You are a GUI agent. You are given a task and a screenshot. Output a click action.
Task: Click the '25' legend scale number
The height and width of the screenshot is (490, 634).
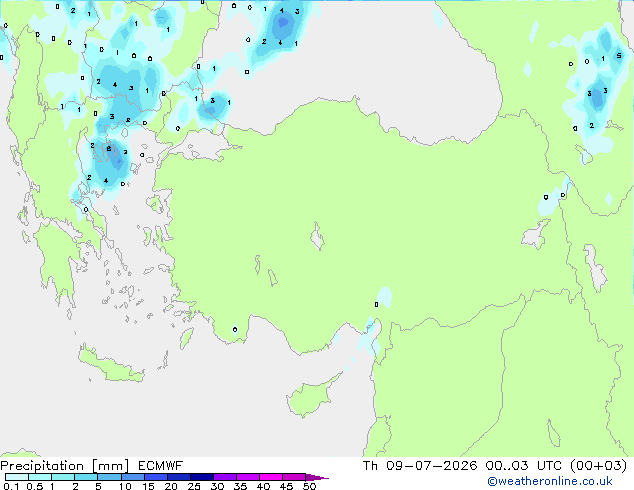(x=194, y=486)
